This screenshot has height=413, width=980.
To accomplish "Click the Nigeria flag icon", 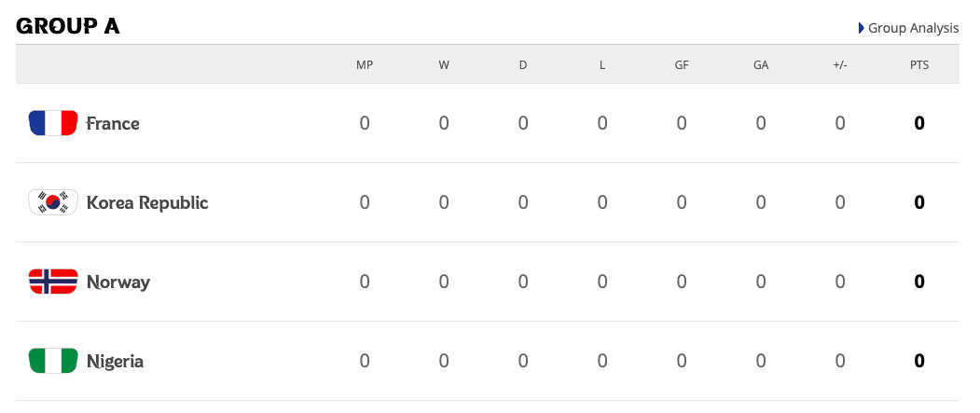I will 53,361.
